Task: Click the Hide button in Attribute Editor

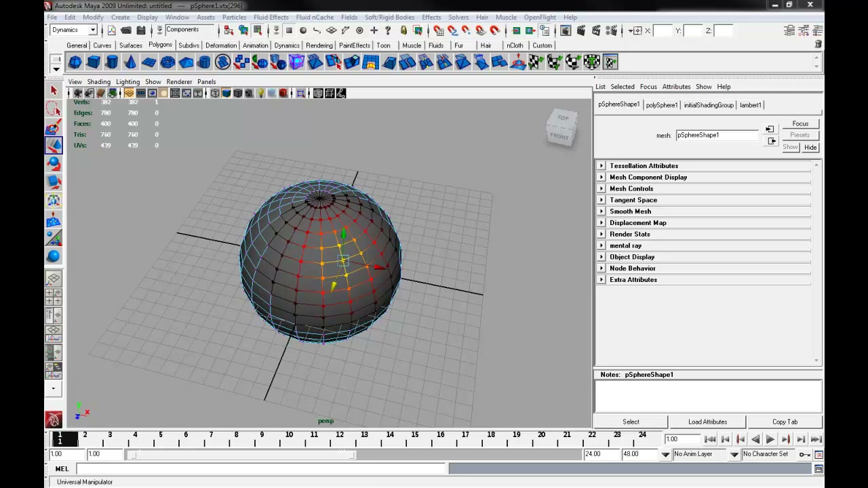Action: tap(810, 147)
